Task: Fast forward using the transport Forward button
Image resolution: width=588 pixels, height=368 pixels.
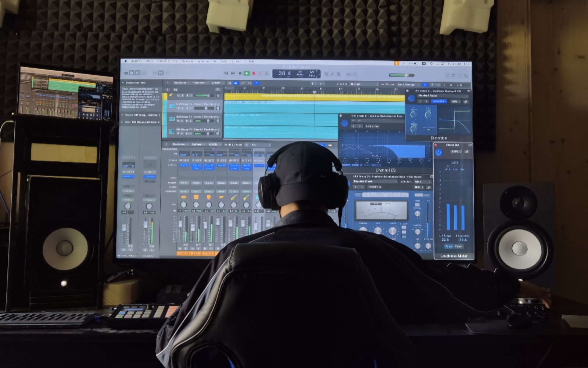Action: (233, 73)
